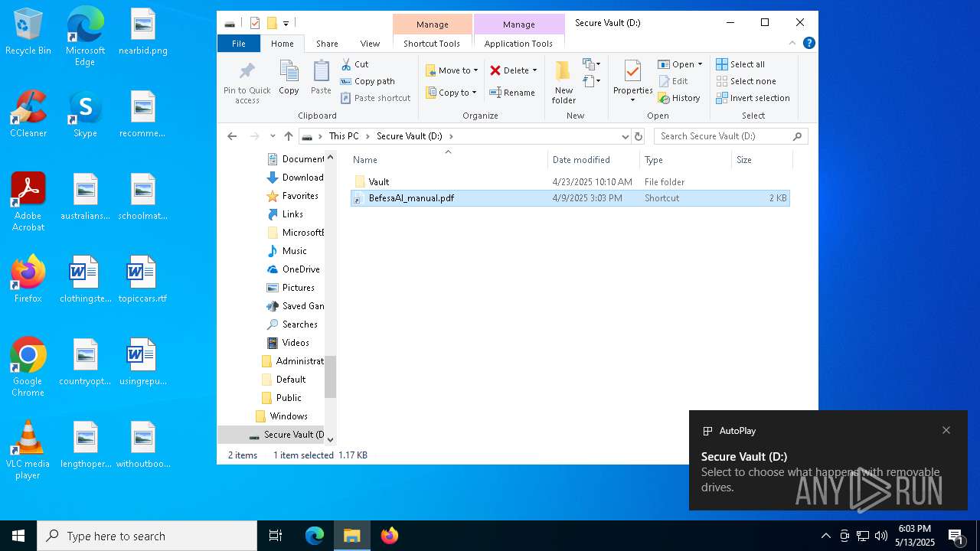Viewport: 980px width, 551px height.
Task: Expand the Move to dropdown
Action: pyautogui.click(x=475, y=70)
